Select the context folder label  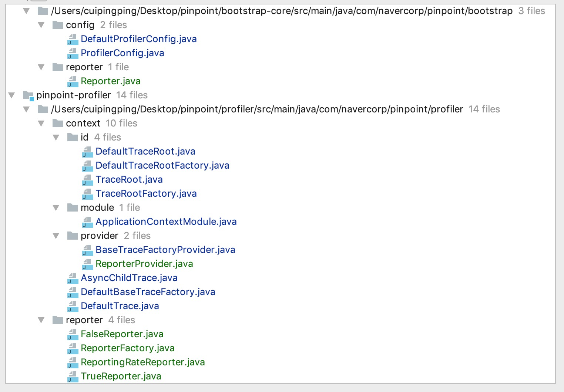[83, 123]
